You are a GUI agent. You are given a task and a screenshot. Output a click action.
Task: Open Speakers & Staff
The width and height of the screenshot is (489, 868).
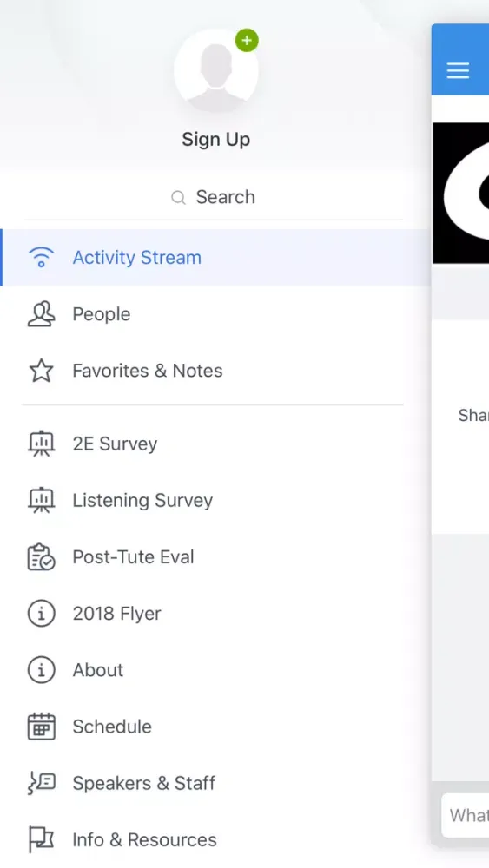[215, 783]
